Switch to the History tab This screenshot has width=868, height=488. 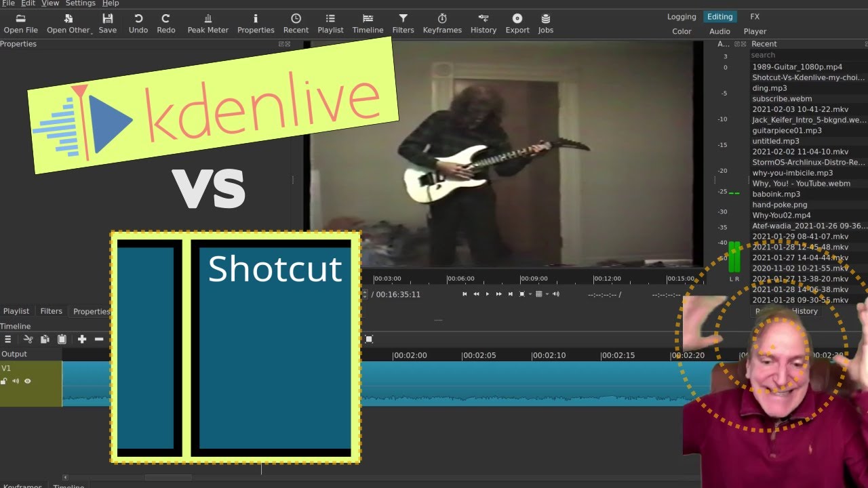point(805,311)
